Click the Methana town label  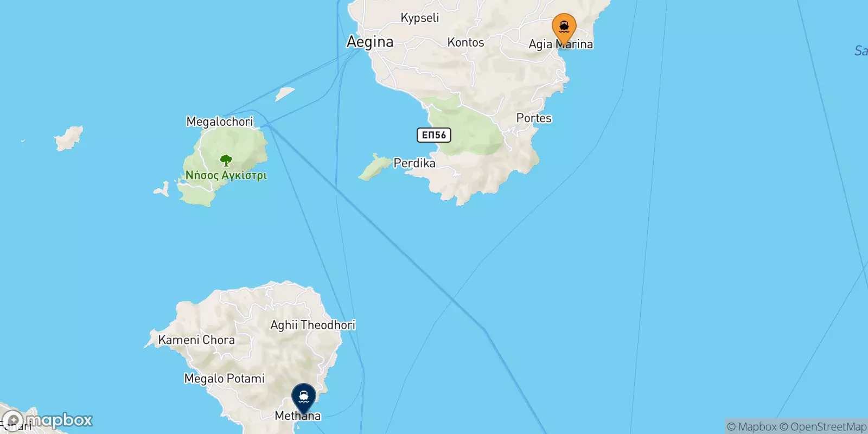298,416
